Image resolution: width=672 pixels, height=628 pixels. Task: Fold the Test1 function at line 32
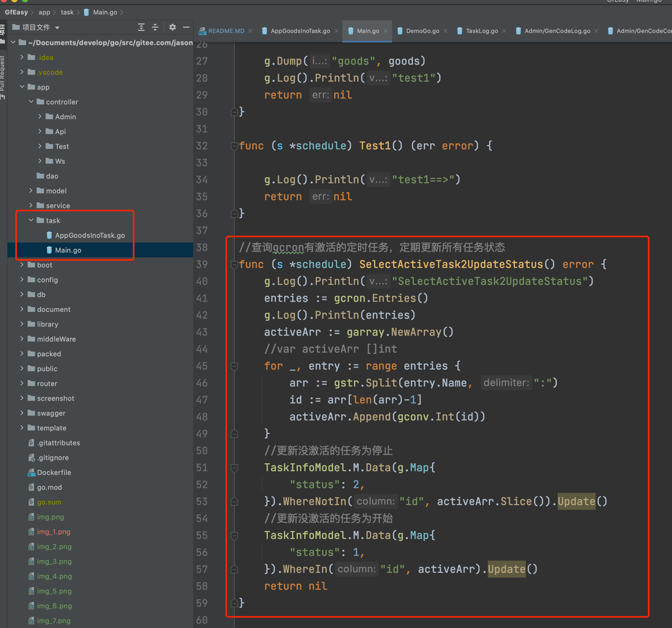click(x=234, y=146)
